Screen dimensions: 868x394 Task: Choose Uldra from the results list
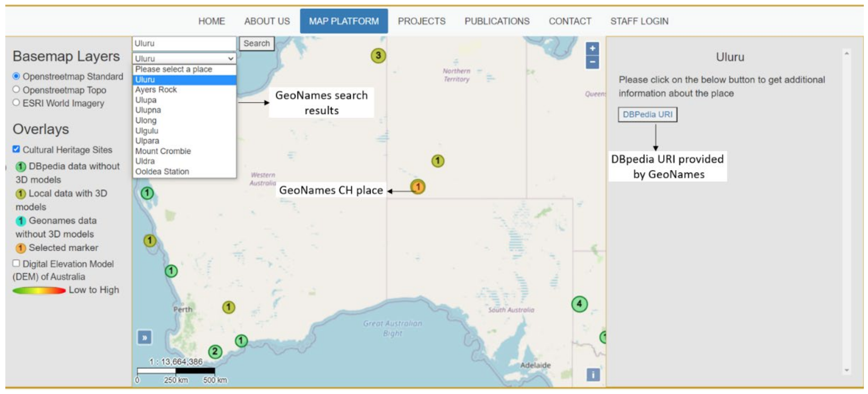(x=184, y=161)
